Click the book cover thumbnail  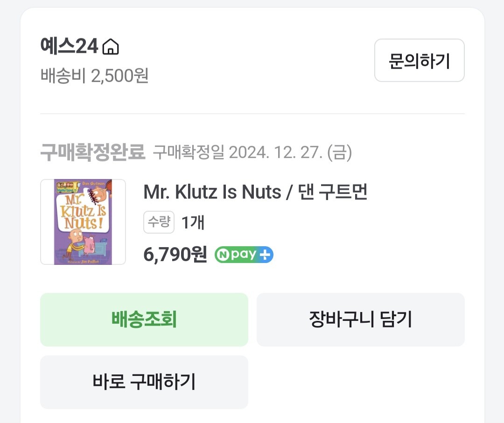(x=83, y=222)
